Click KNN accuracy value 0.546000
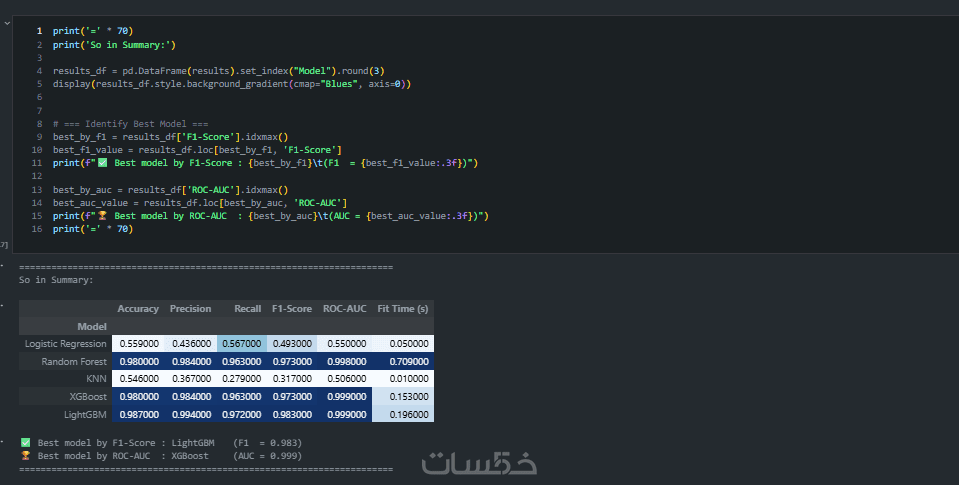This screenshot has height=485, width=959. 138,379
